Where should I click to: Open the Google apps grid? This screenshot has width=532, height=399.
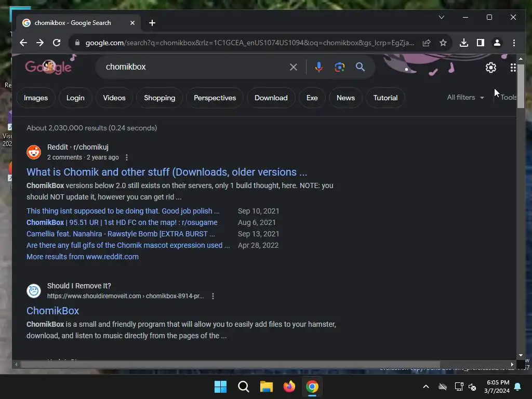[513, 68]
